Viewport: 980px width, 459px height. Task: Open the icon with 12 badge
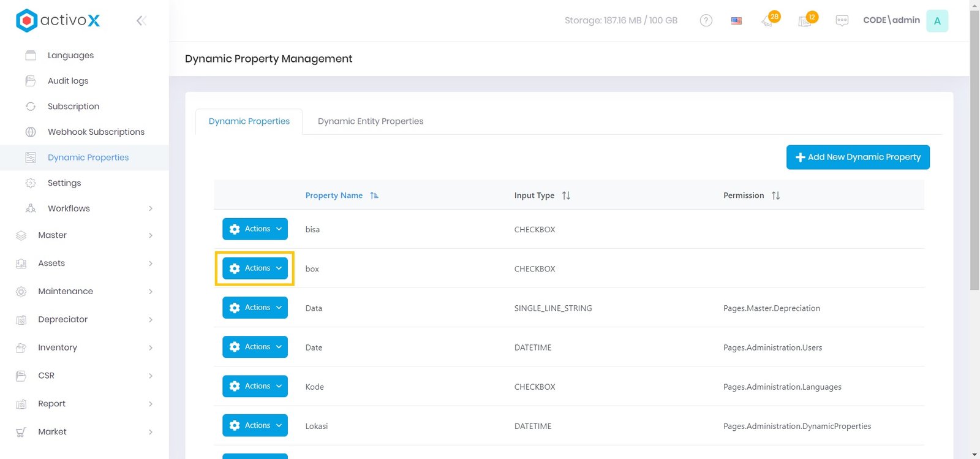pyautogui.click(x=805, y=21)
